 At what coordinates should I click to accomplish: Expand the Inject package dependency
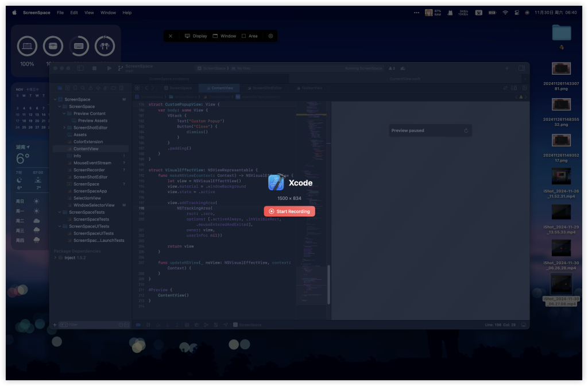click(56, 258)
